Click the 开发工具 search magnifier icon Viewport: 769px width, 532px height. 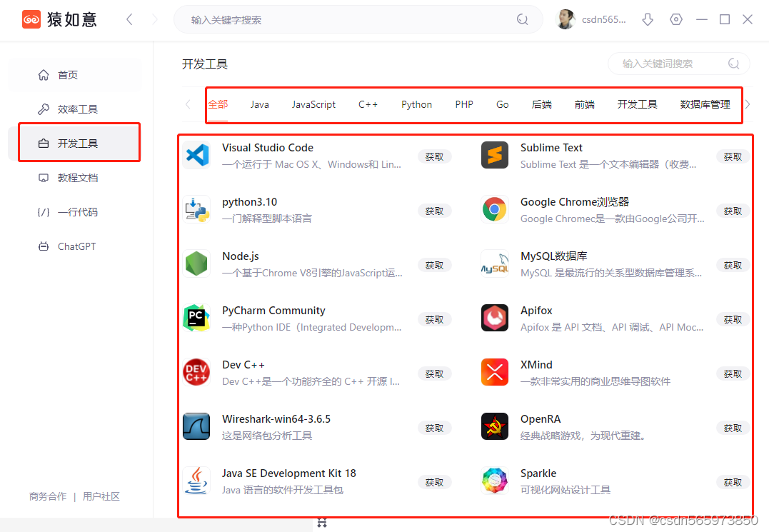click(x=734, y=64)
